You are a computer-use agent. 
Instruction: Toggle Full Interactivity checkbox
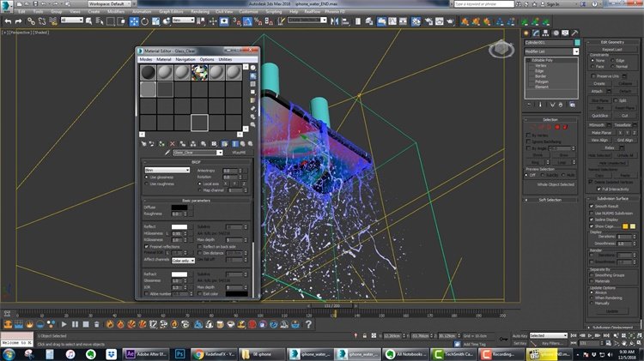598,190
